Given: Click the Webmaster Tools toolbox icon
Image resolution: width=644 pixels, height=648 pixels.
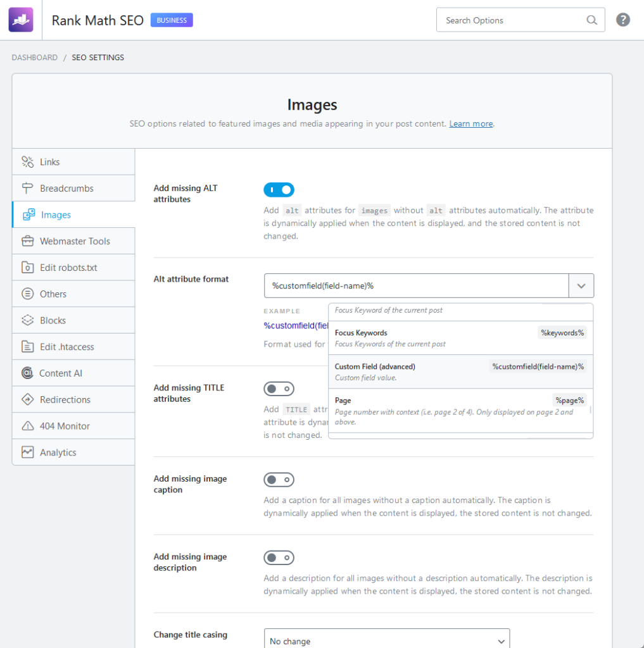Looking at the screenshot, I should pyautogui.click(x=27, y=241).
